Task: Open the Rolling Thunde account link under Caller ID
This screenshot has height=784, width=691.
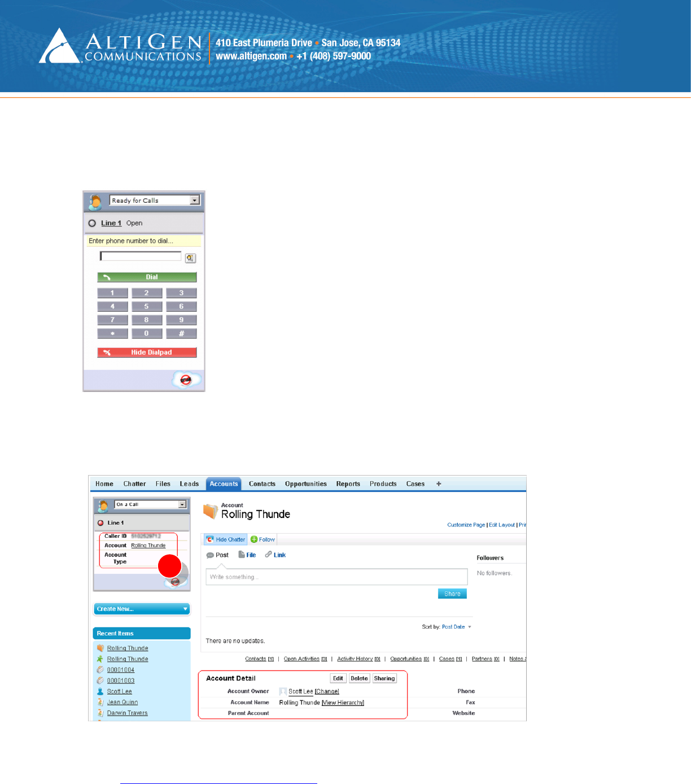Action: point(148,546)
